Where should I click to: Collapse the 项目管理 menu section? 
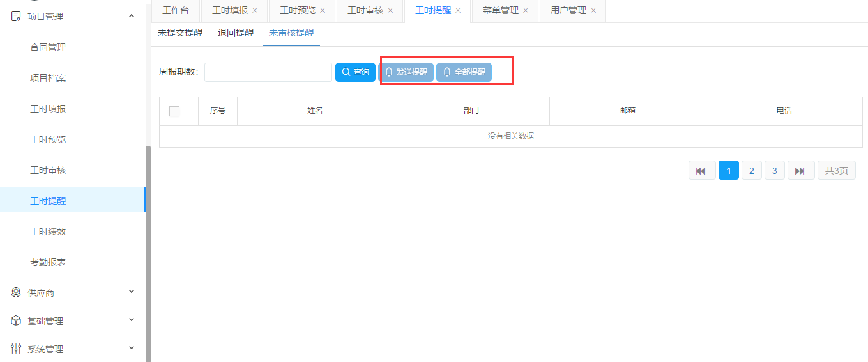(132, 16)
